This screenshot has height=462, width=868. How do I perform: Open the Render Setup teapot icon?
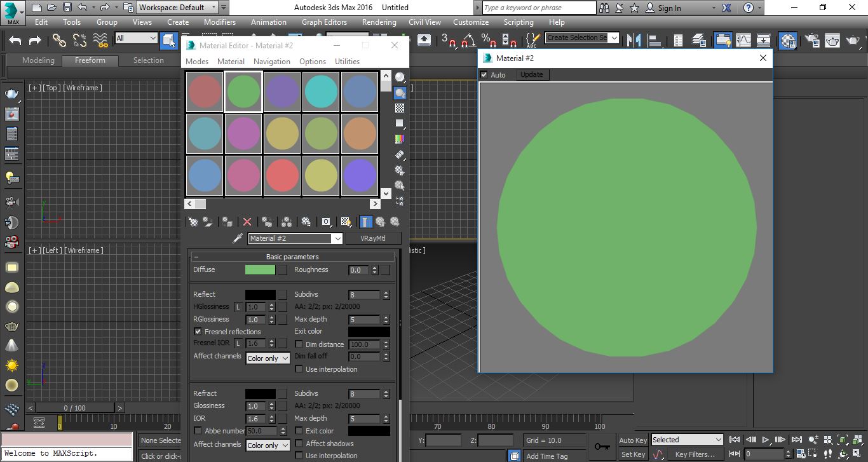tap(812, 41)
